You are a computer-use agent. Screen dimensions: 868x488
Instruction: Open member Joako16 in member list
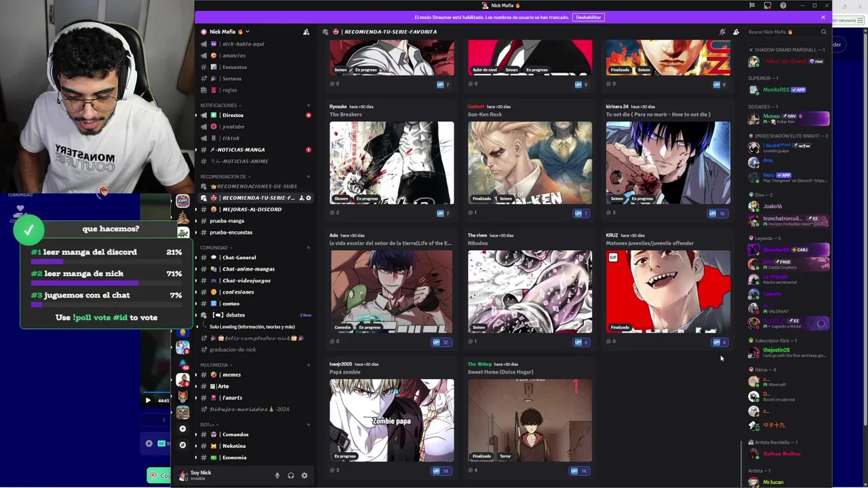(789, 206)
